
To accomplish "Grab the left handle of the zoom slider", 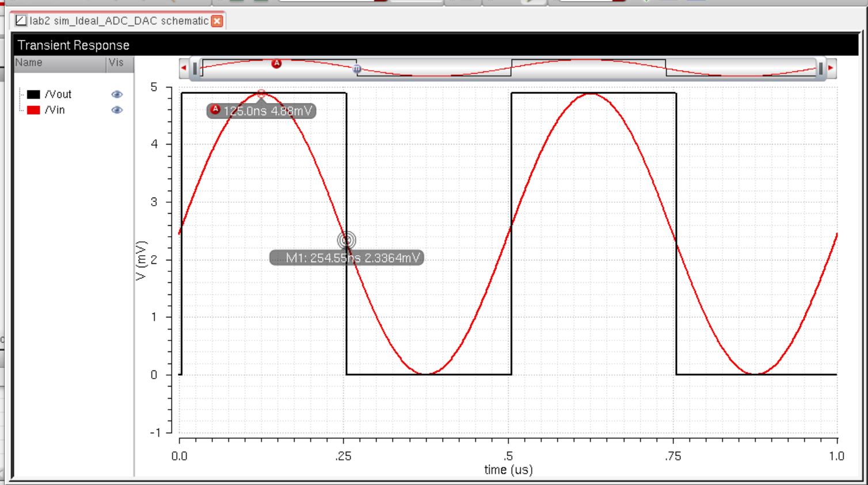I will [195, 69].
